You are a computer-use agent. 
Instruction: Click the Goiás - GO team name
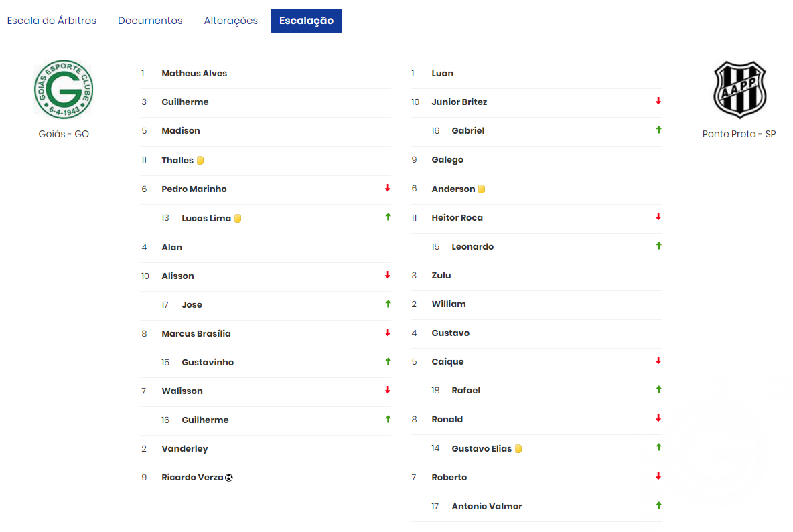64,134
